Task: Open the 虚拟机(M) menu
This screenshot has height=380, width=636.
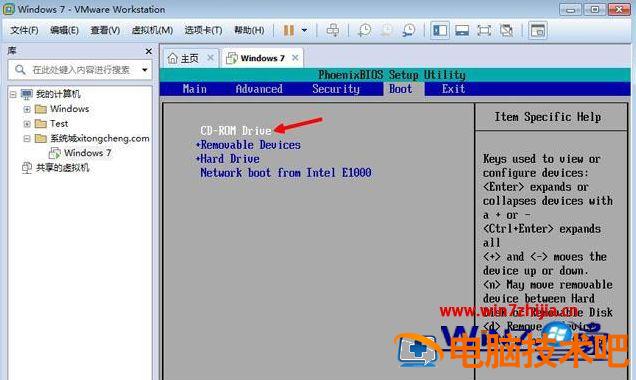Action: tap(152, 30)
